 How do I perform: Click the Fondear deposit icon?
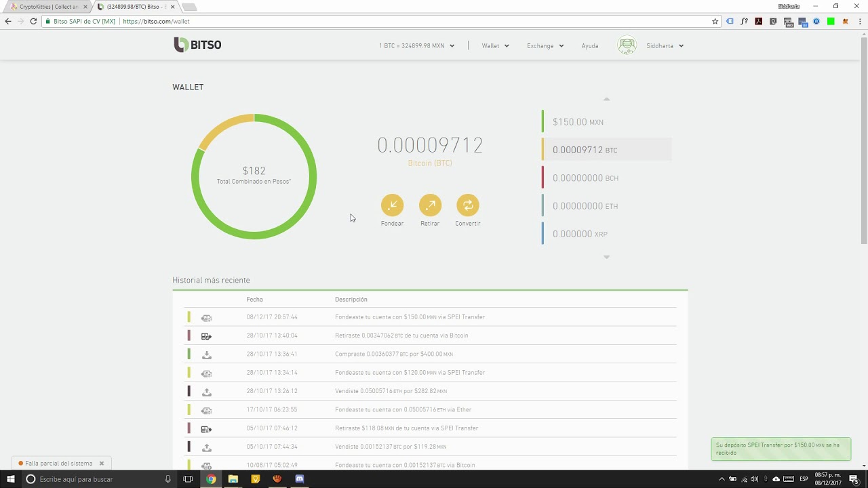392,205
